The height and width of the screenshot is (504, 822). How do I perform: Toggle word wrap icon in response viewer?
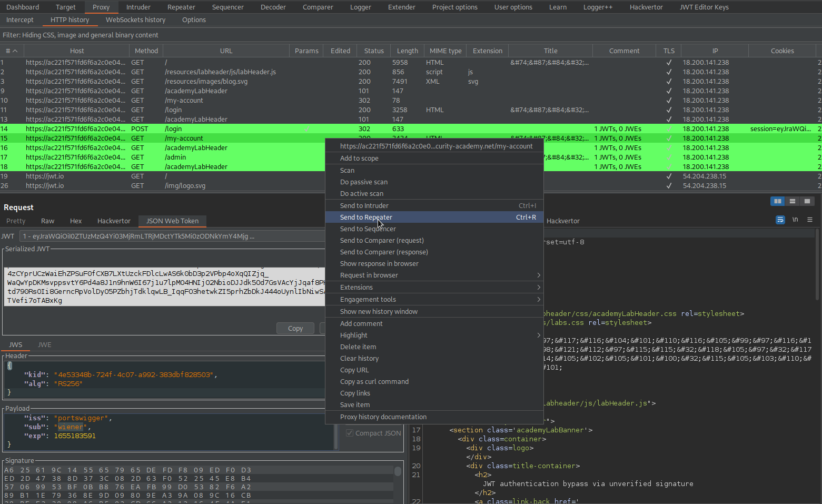(780, 220)
